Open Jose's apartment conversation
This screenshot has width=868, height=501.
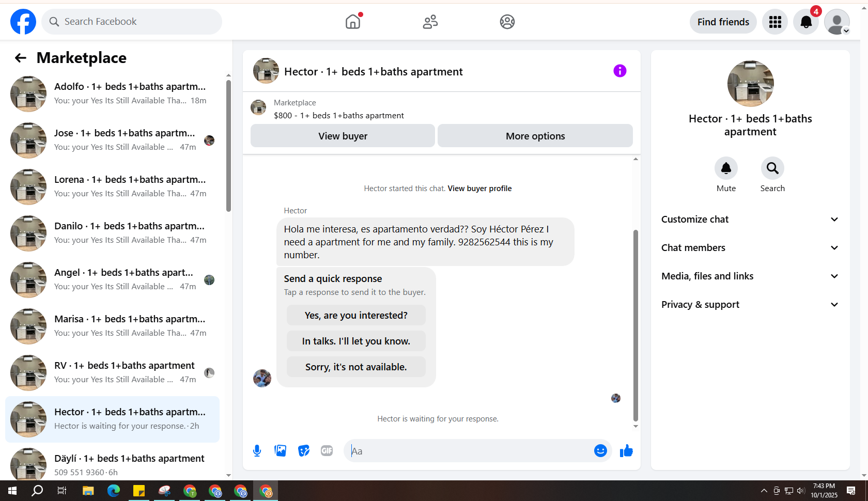coord(112,140)
